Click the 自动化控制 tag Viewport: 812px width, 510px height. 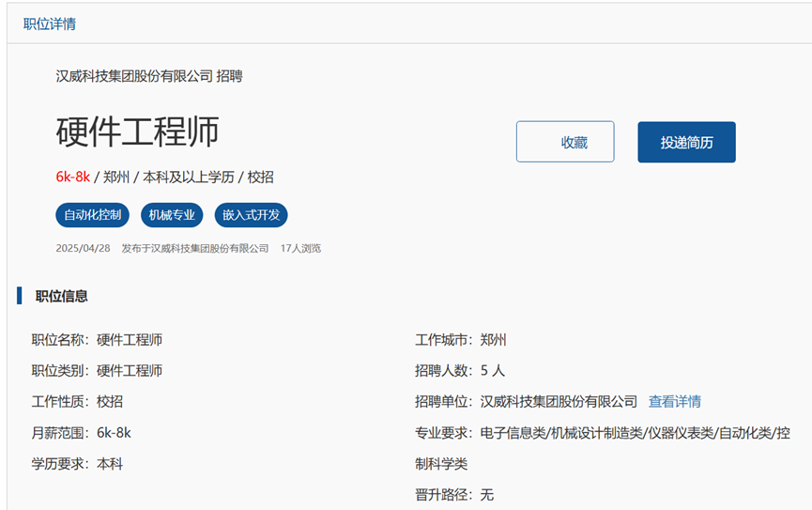(92, 215)
